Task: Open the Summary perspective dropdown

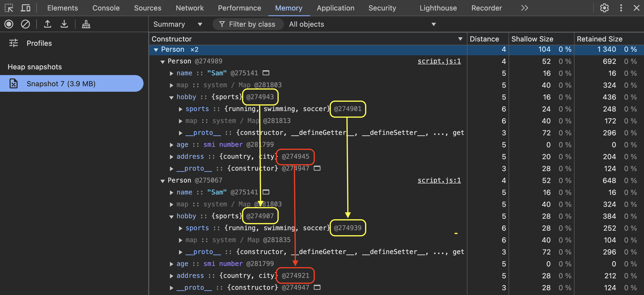Action: (x=178, y=24)
